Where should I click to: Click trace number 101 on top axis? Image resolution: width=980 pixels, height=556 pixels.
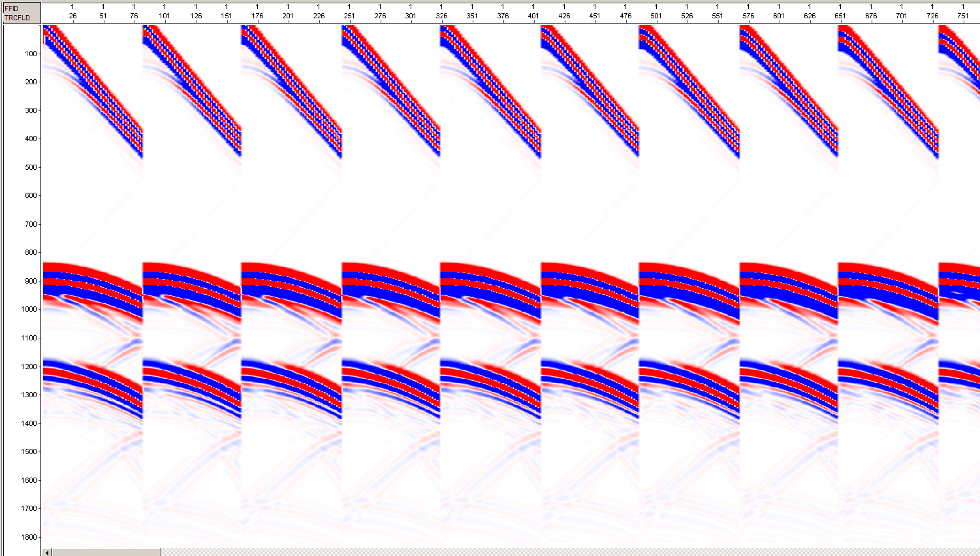[165, 16]
